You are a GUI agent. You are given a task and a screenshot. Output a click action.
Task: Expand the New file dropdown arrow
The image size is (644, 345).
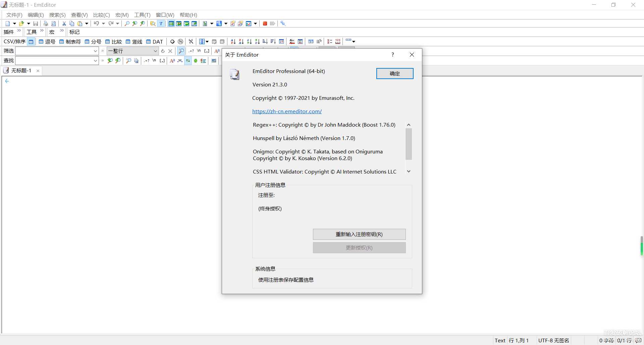(x=14, y=23)
